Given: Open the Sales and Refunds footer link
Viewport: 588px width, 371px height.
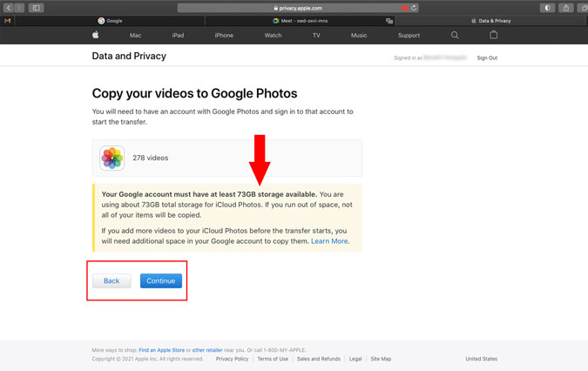Looking at the screenshot, I should 319,359.
